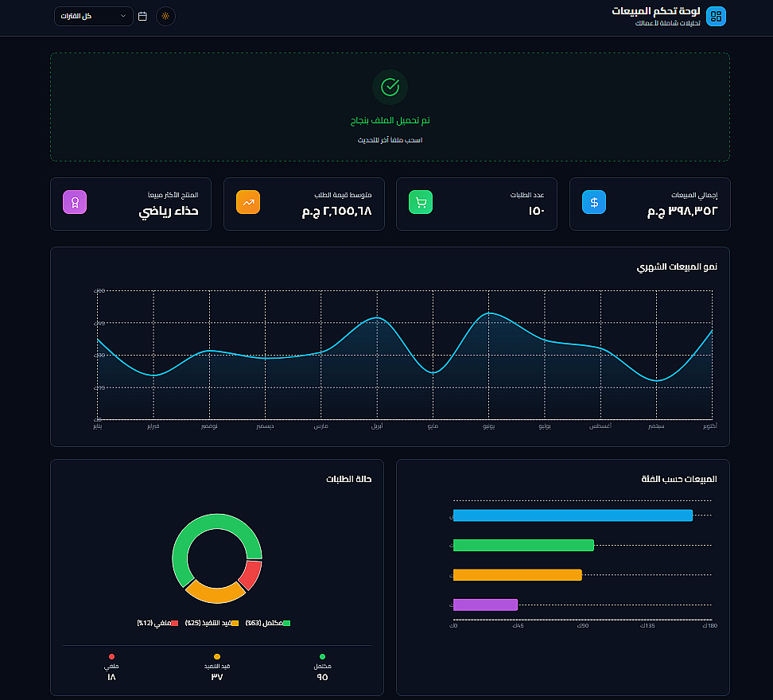Click the orange trending arrow average icon
This screenshot has width=773, height=700.
tap(248, 202)
